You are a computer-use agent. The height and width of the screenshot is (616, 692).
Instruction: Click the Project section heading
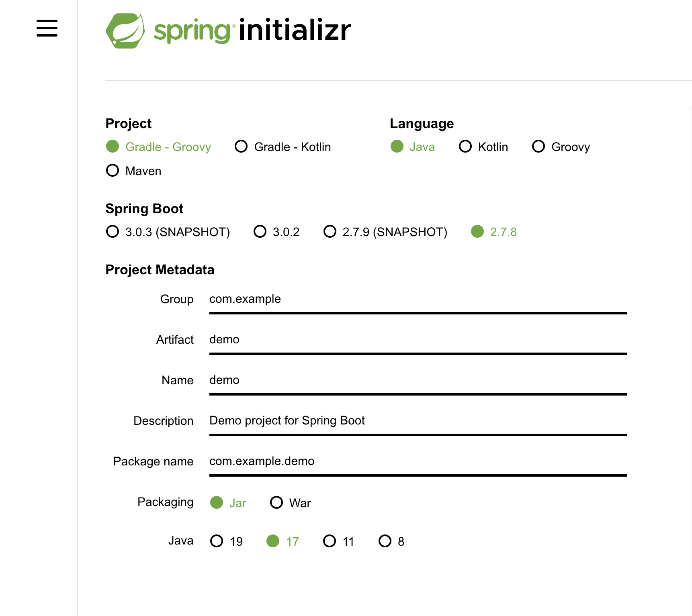coord(129,123)
